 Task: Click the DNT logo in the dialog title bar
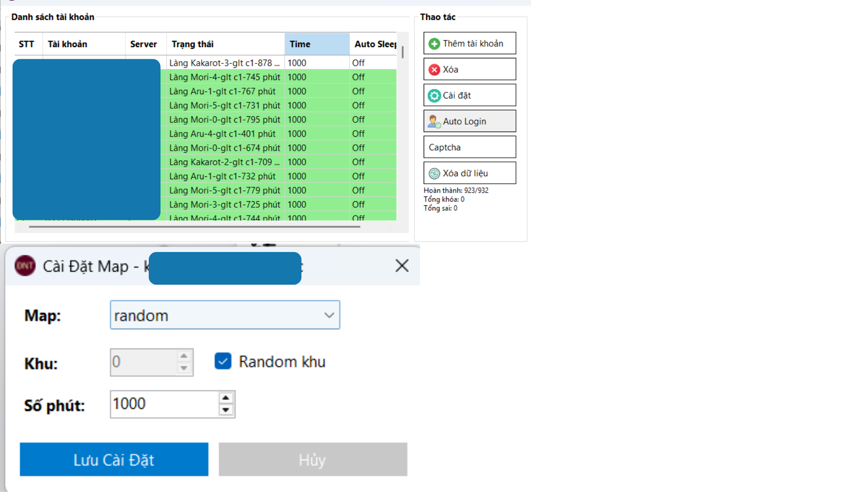(24, 266)
